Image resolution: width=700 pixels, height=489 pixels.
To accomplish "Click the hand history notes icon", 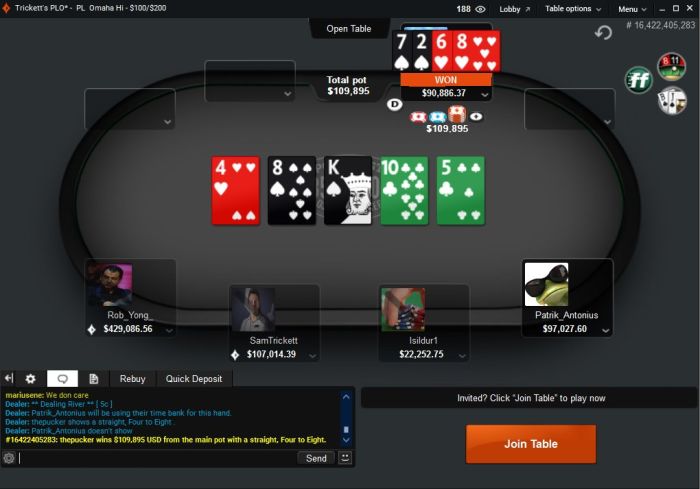I will coord(93,379).
